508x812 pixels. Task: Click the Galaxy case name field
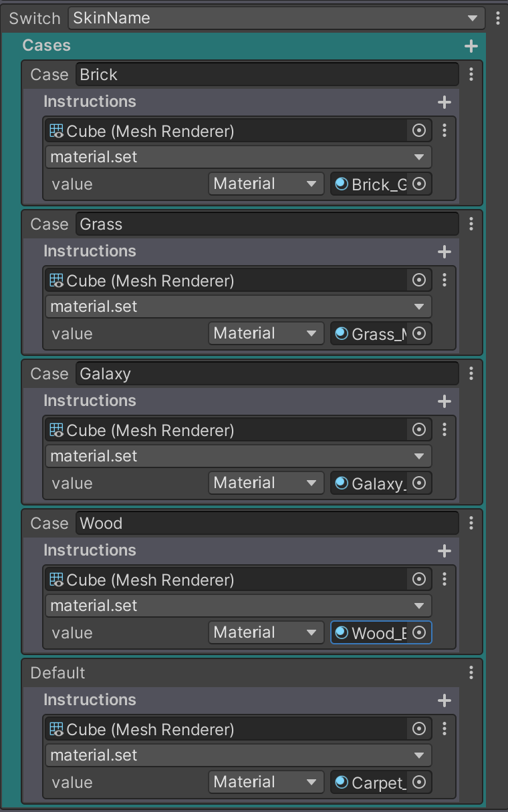click(x=267, y=374)
